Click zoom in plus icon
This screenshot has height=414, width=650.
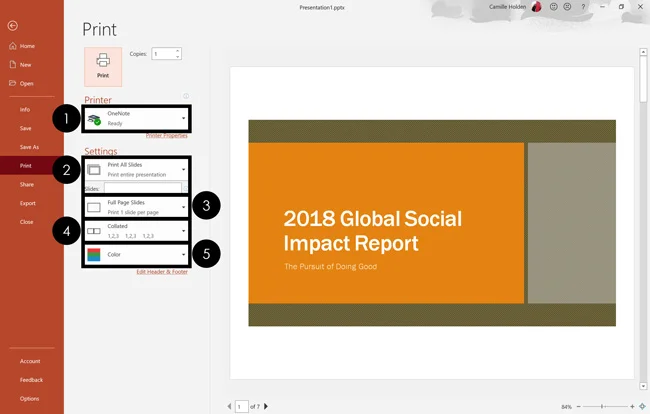point(632,407)
